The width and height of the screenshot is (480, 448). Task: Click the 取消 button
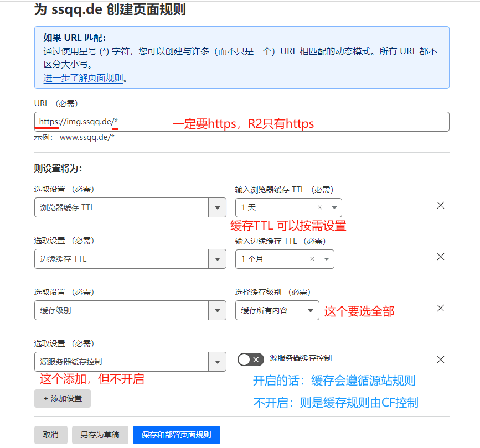[x=50, y=435]
